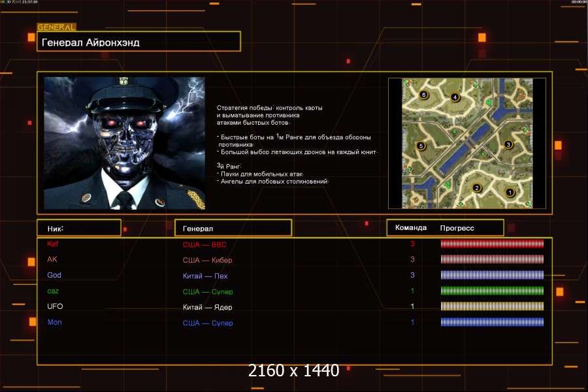
Task: Click team number 3 in Kef's row
Action: [x=412, y=244]
